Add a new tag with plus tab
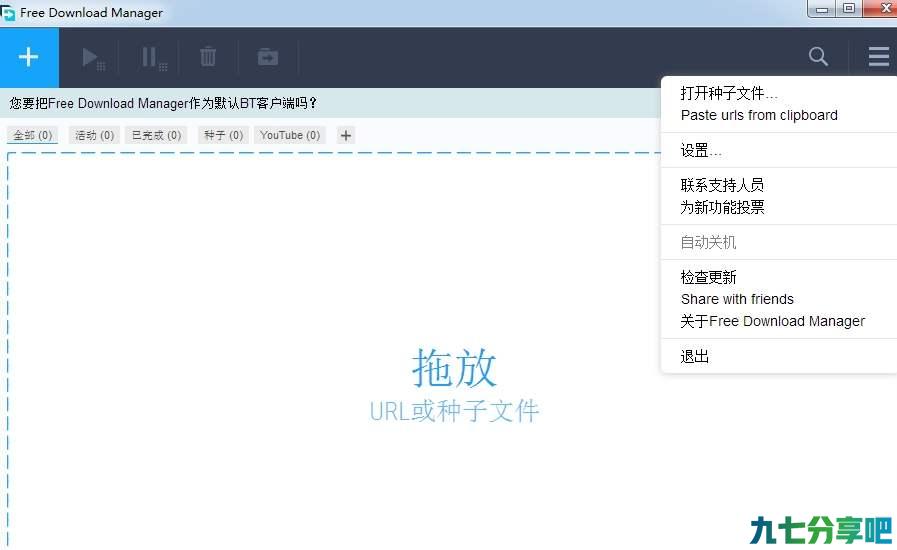Screen dimensions: 897x550 pos(346,135)
